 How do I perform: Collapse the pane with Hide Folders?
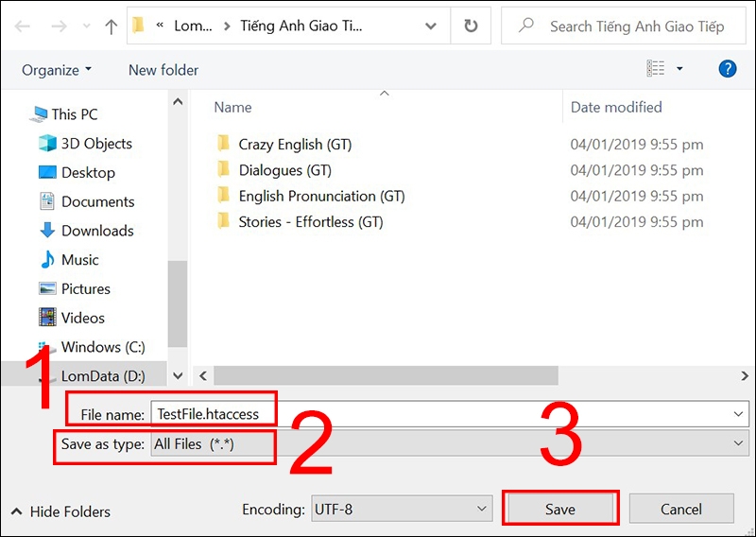(60, 511)
